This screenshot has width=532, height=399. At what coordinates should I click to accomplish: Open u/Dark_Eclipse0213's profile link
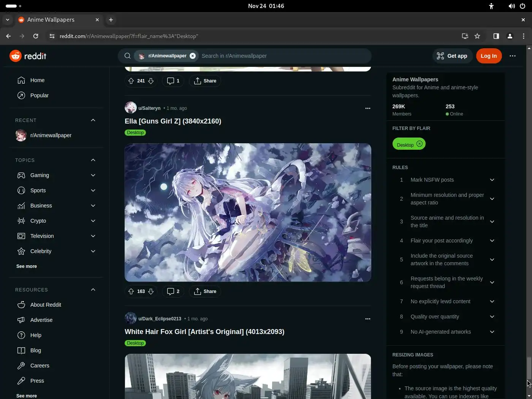(160, 319)
